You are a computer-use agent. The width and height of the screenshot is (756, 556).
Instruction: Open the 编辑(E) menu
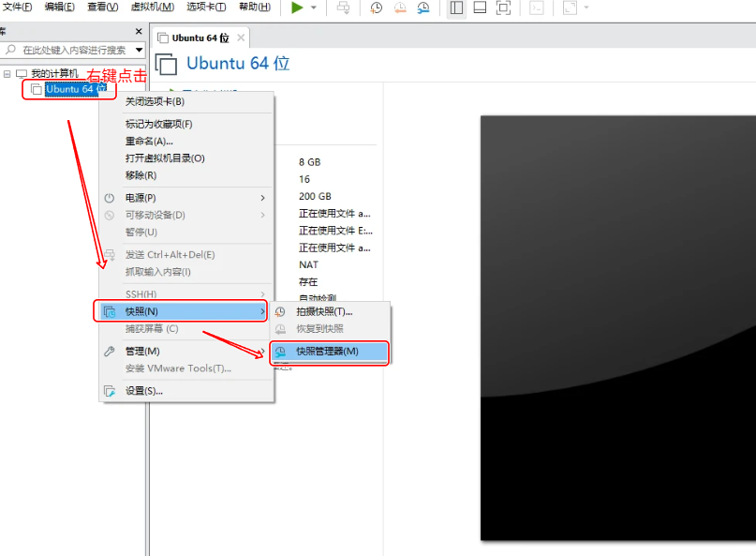pos(60,8)
